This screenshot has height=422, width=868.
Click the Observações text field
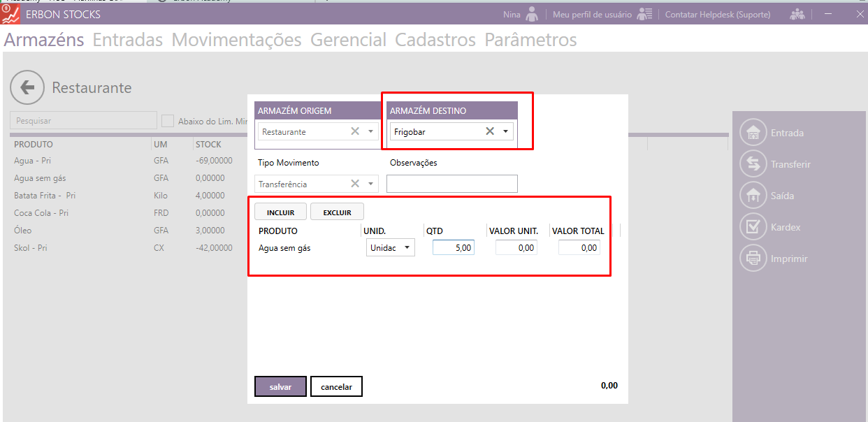click(x=451, y=184)
